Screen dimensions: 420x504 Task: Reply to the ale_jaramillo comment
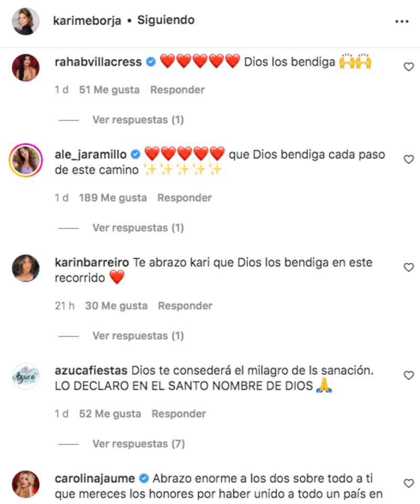(184, 198)
